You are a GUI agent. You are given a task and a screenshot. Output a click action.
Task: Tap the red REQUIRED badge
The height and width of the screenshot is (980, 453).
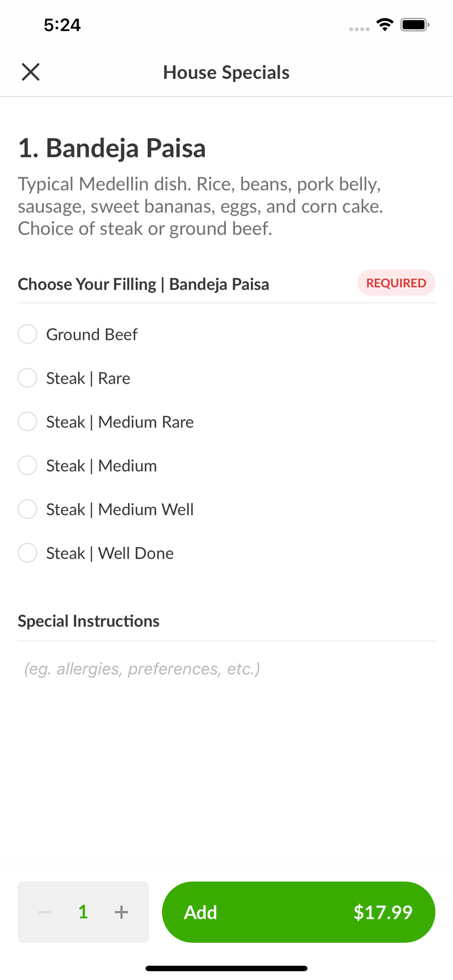pyautogui.click(x=396, y=283)
